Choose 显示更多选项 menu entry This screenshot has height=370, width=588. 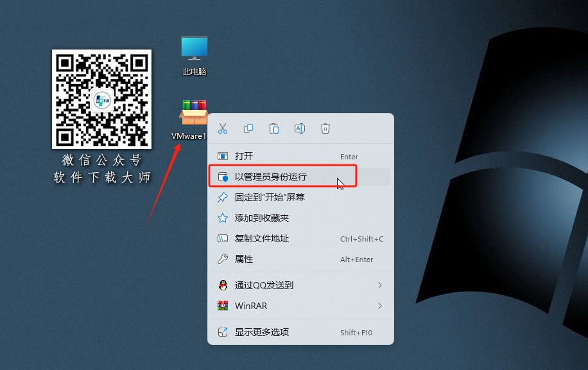(x=300, y=332)
